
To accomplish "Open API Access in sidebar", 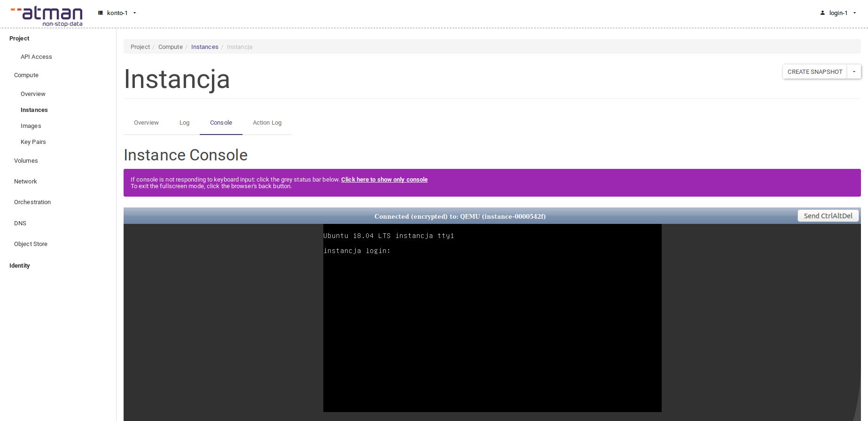I will (36, 57).
